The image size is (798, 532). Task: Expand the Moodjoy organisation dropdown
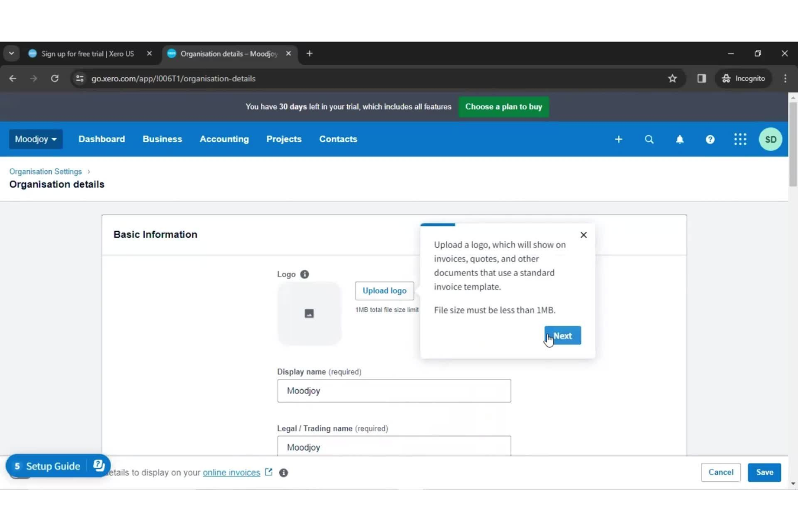[36, 139]
